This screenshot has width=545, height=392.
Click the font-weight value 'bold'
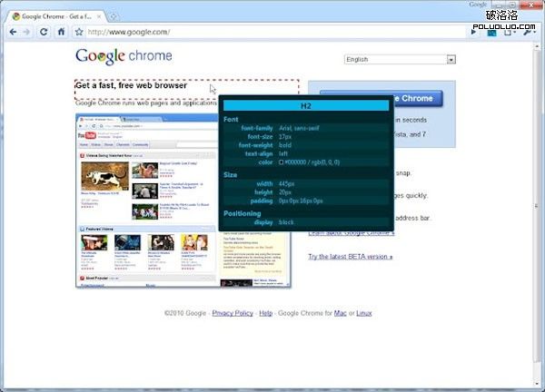pyautogui.click(x=285, y=145)
